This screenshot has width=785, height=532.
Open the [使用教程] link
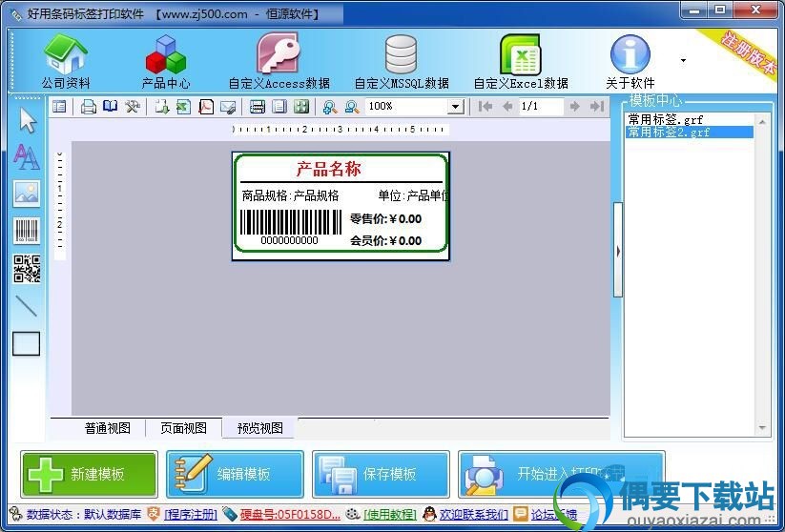coord(390,514)
